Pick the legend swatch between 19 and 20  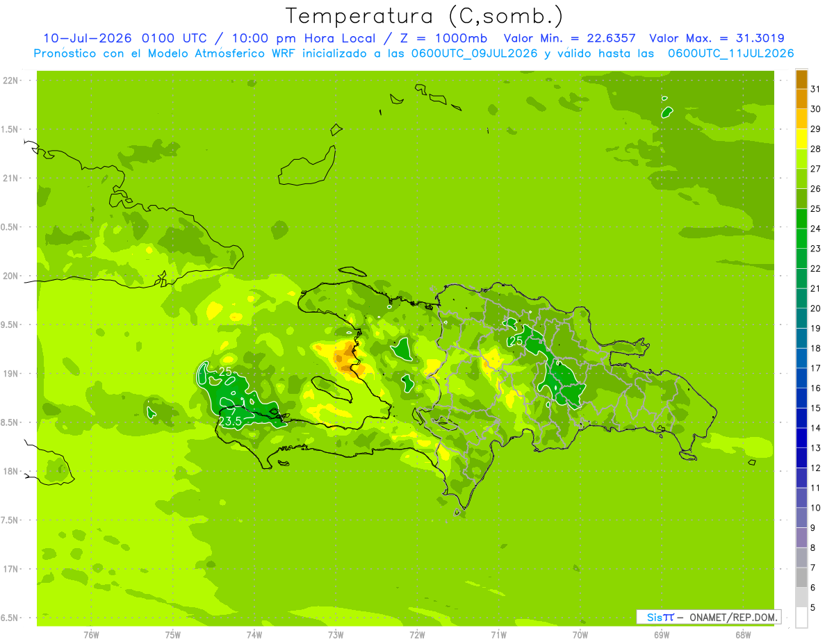point(801,319)
